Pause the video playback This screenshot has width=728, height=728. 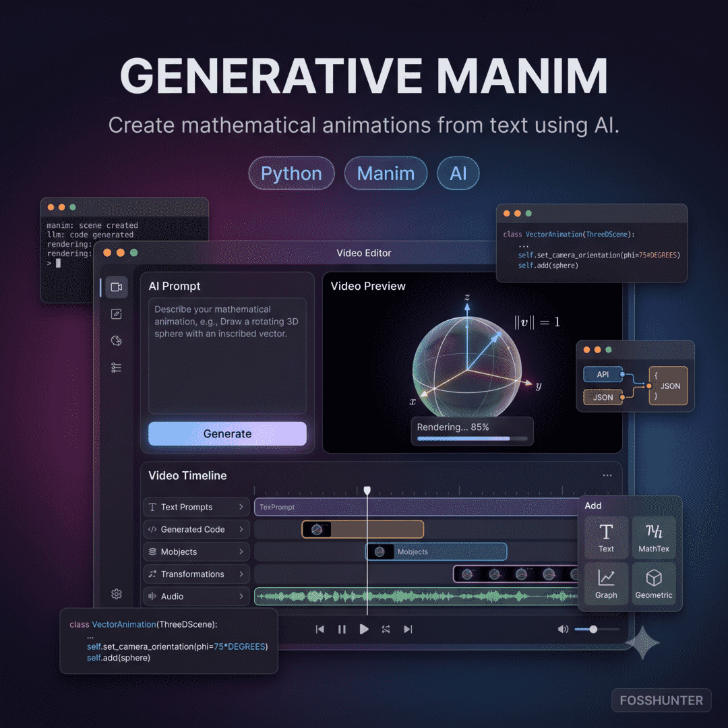[x=342, y=629]
